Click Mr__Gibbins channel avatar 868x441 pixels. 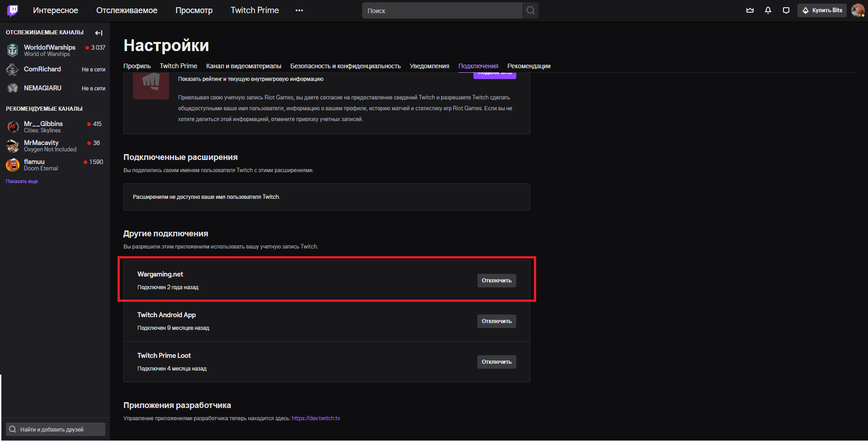coord(13,127)
